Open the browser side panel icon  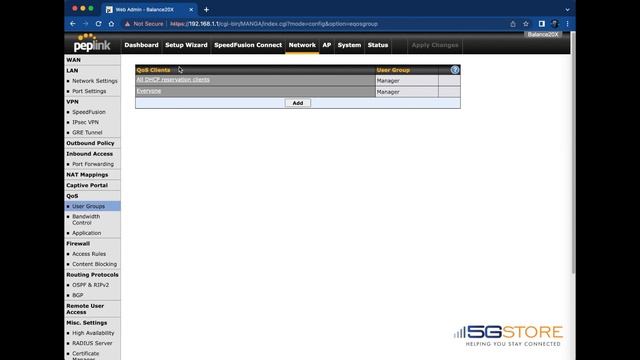[541, 24]
